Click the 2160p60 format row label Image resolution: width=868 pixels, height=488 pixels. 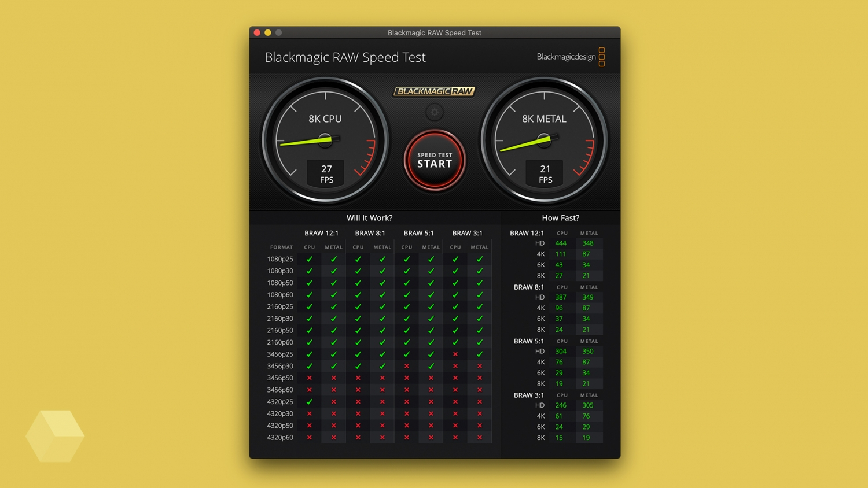tap(280, 342)
